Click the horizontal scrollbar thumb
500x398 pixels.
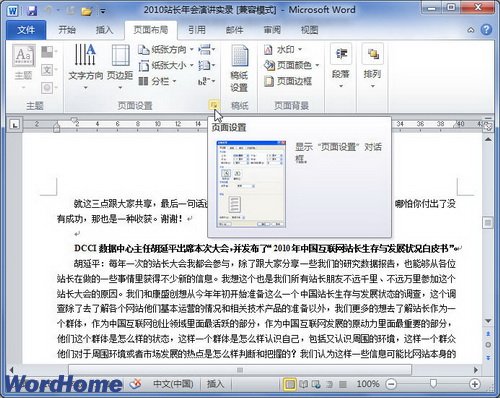240,370
